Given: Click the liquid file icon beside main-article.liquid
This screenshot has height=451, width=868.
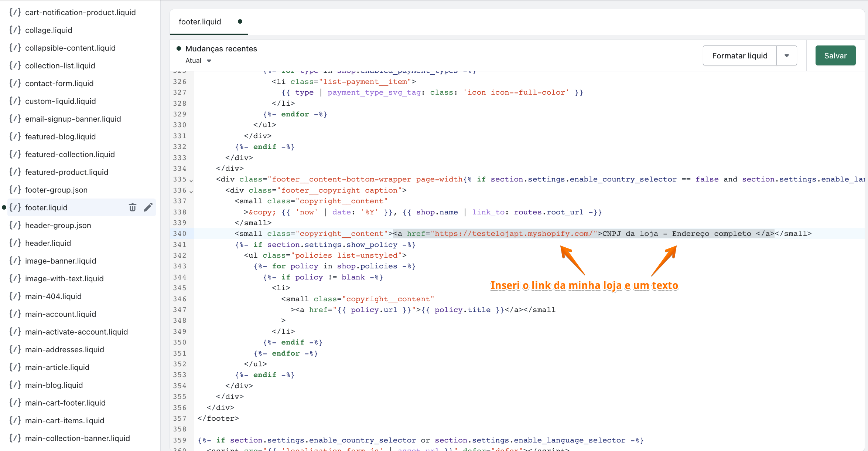Looking at the screenshot, I should coord(15,367).
